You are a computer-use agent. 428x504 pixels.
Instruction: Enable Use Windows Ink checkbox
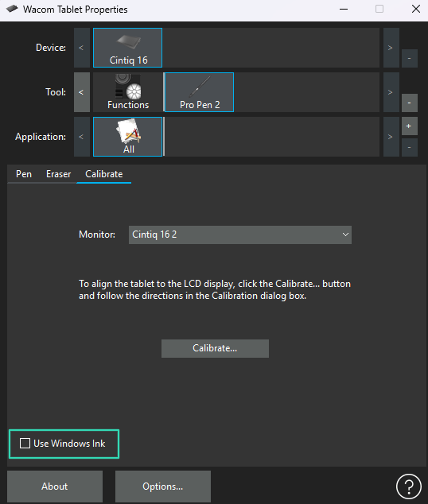point(25,444)
